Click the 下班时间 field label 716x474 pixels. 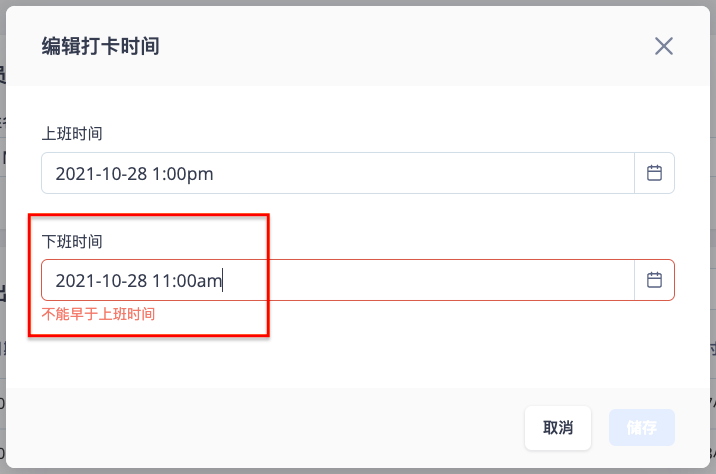72,241
